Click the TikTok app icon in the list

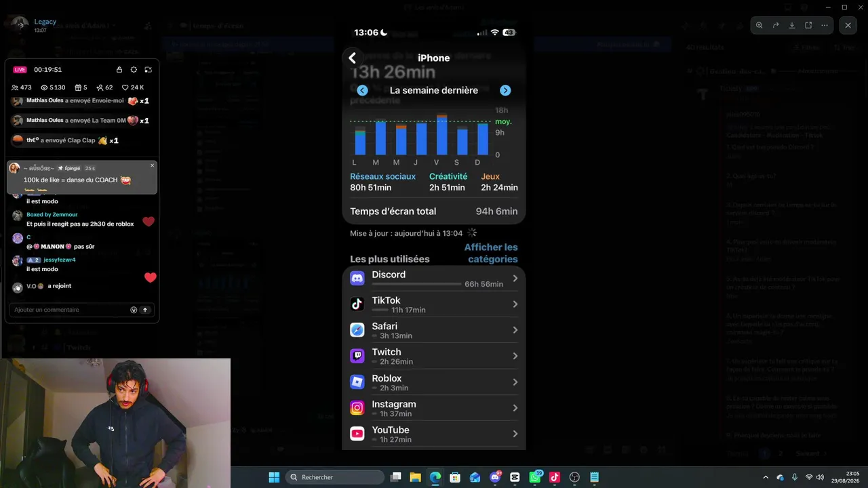pyautogui.click(x=357, y=304)
